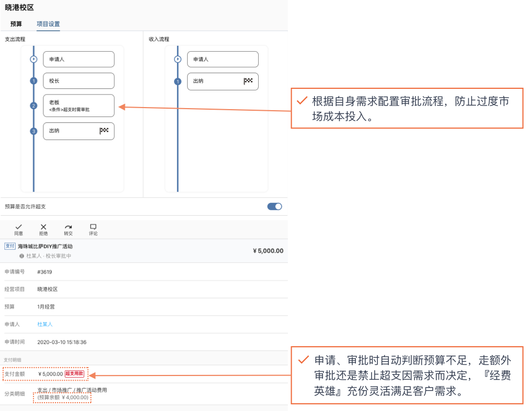Click the 申请人 box in income flow
This screenshot has width=532, height=411.
pyautogui.click(x=223, y=60)
